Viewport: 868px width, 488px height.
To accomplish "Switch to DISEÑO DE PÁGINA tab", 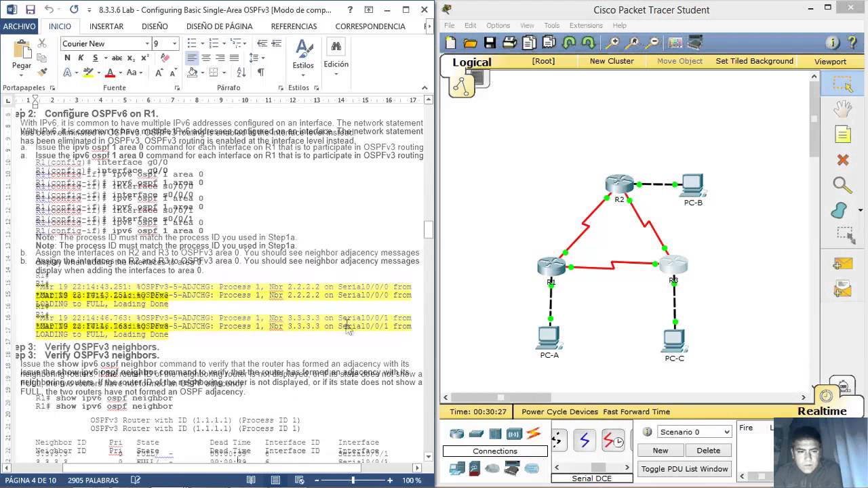I will (219, 26).
